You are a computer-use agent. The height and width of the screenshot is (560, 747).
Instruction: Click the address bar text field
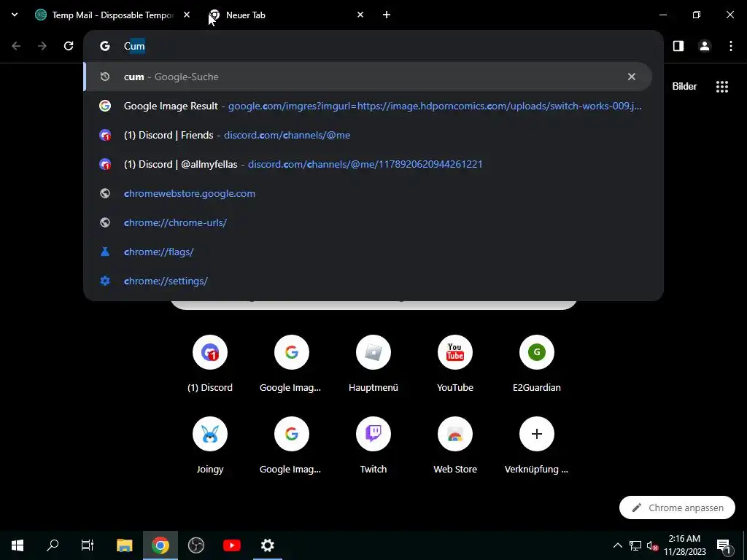tap(373, 46)
